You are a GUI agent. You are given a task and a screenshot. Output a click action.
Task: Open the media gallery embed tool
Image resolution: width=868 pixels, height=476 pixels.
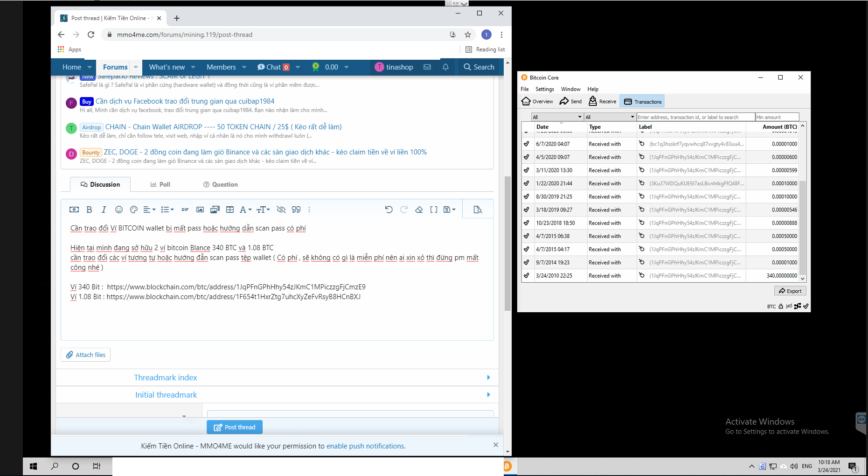[x=215, y=210]
